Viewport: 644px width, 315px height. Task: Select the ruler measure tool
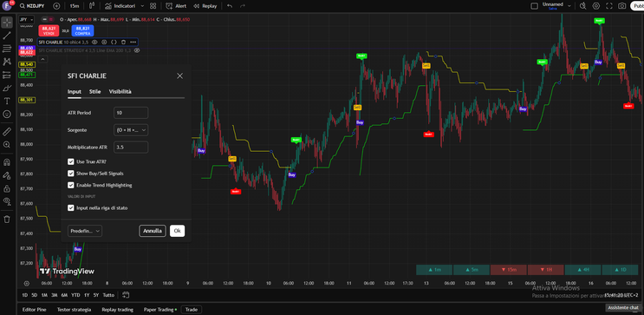click(7, 132)
